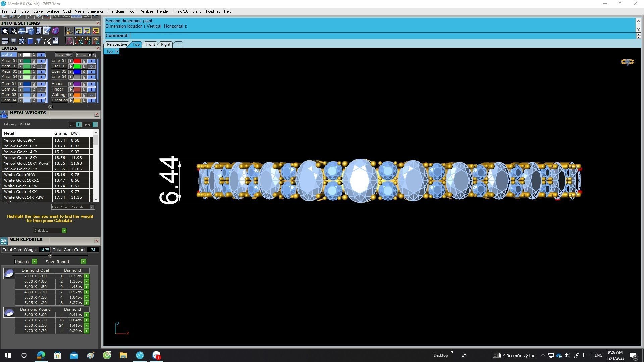Click the Diamond Round gem shape icon

click(x=9, y=312)
